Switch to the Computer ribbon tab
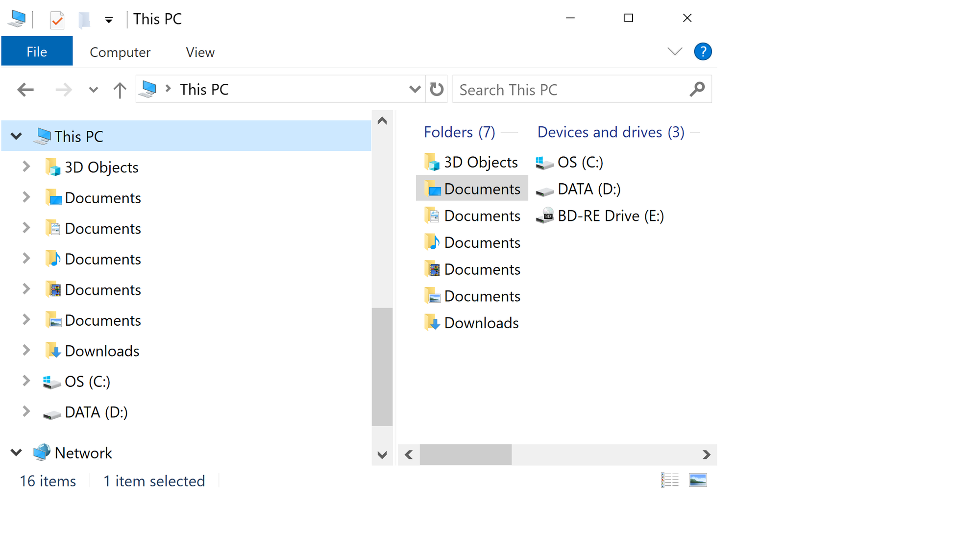 pyautogui.click(x=120, y=52)
